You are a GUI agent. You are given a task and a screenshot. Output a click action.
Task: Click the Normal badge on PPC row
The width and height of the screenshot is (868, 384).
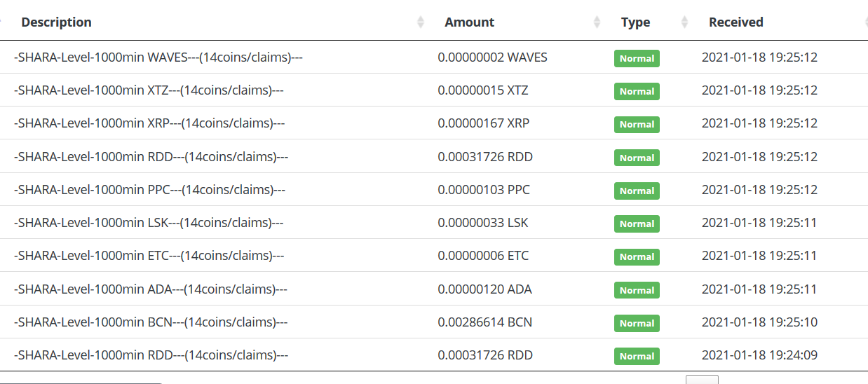click(637, 191)
